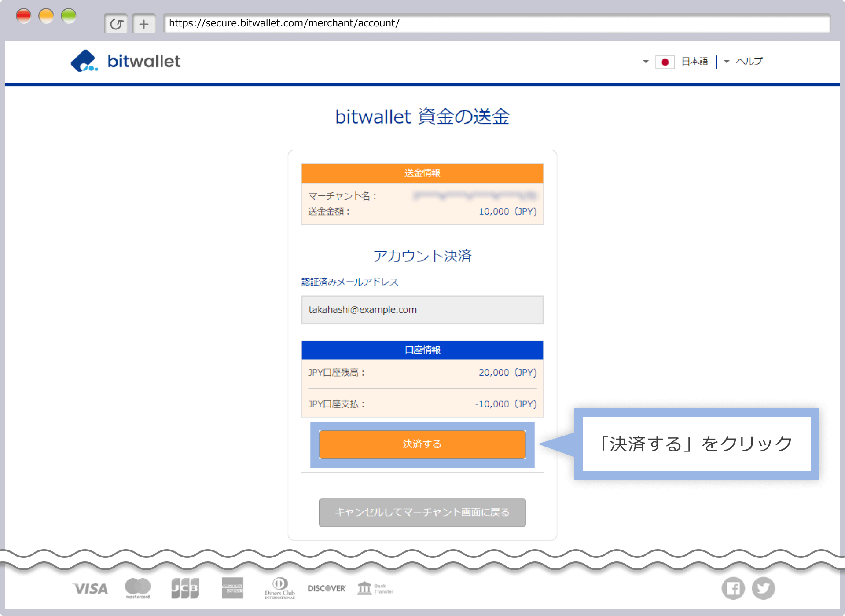
Task: Click the 決済する button
Action: point(422,444)
